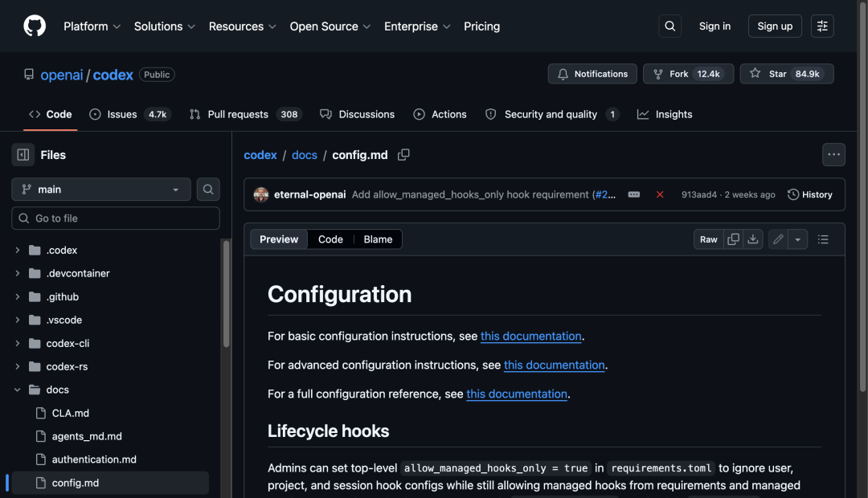Open the Enterprise dropdown menu
The image size is (868, 498).
[x=417, y=27]
